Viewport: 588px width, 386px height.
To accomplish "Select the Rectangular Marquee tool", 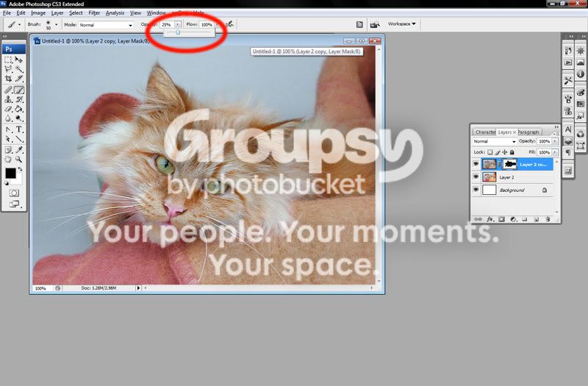I will (x=8, y=60).
